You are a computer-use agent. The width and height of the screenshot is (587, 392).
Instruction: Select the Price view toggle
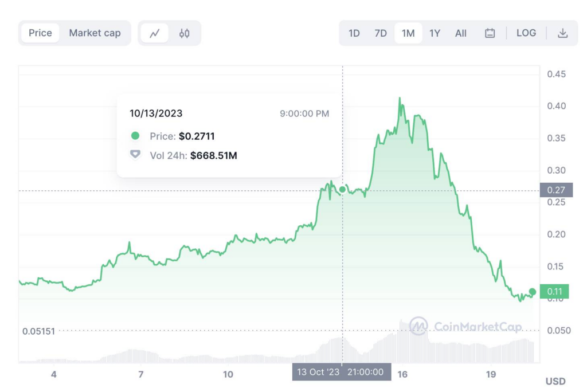point(41,33)
